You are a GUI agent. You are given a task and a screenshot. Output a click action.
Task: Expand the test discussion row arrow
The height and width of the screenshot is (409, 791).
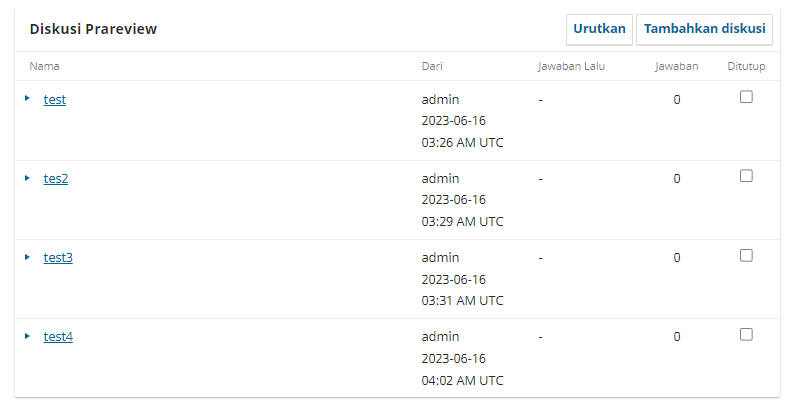tap(27, 98)
